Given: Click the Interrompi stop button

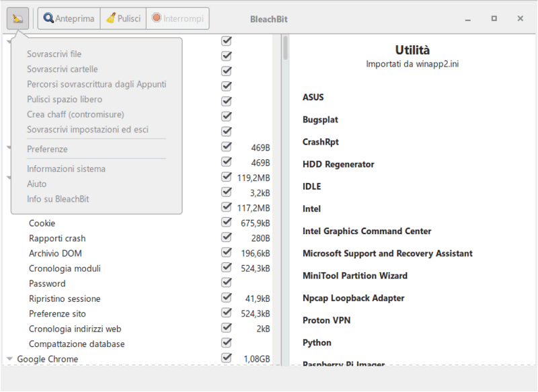Looking at the screenshot, I should coord(178,18).
